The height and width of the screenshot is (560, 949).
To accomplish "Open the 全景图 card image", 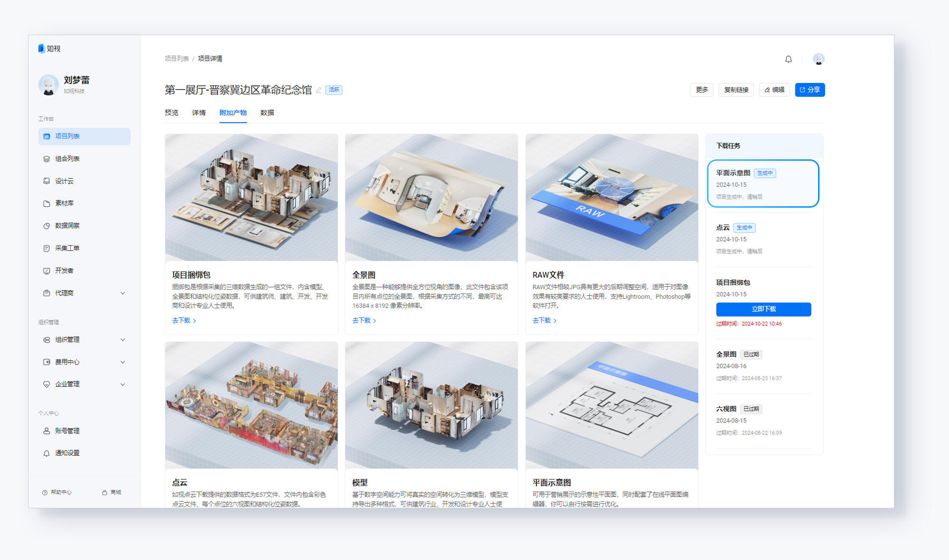I will point(431,197).
